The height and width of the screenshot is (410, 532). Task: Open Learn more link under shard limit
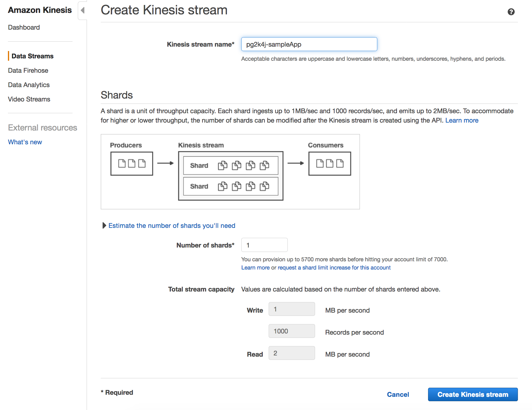tap(255, 267)
